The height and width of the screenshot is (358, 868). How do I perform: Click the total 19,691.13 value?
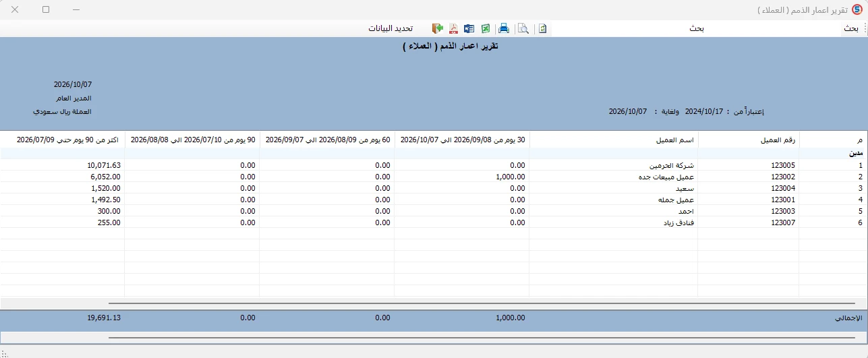tap(104, 317)
